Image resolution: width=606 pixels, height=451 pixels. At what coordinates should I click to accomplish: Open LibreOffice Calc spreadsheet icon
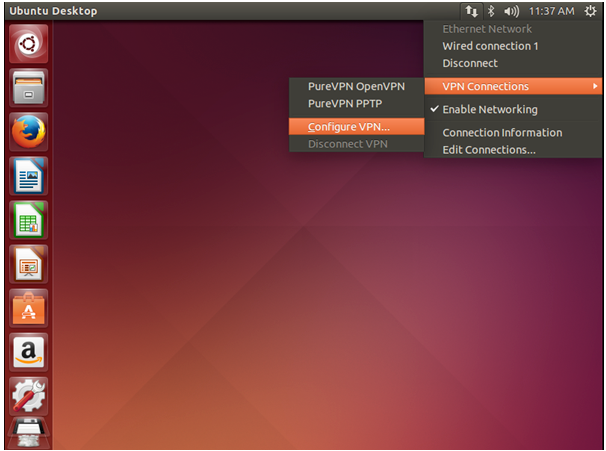(29, 220)
